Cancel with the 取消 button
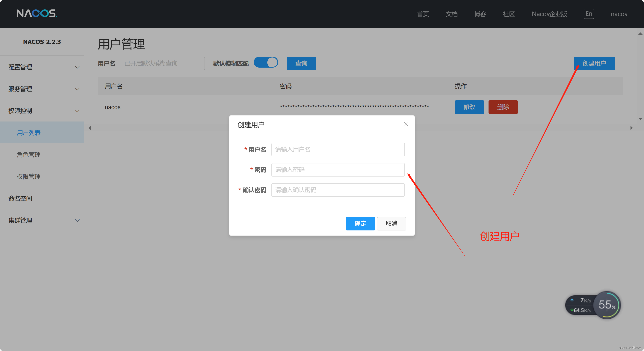 click(391, 224)
